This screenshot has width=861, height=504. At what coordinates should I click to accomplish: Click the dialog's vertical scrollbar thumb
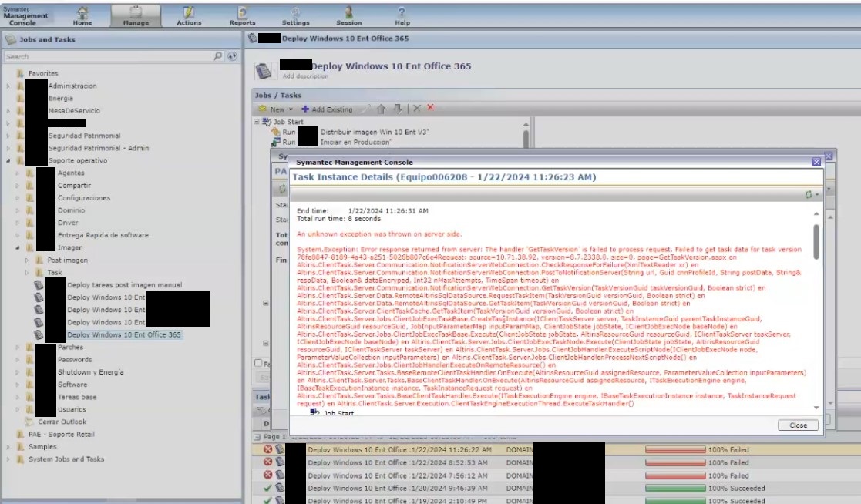click(x=816, y=241)
